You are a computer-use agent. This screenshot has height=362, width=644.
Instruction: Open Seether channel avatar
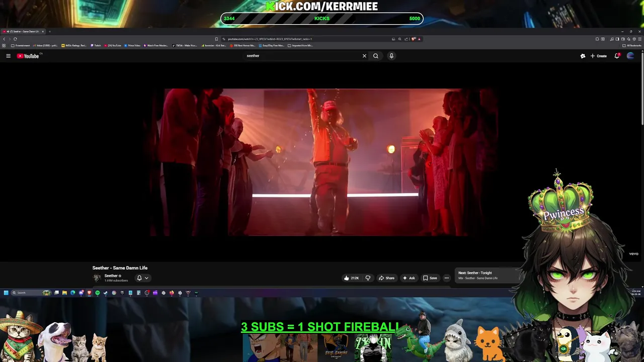[x=97, y=278]
